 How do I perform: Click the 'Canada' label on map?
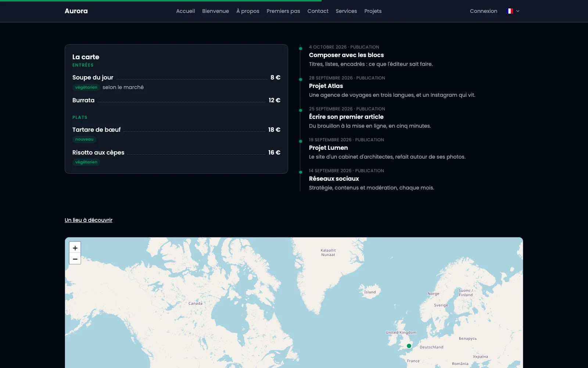click(196, 303)
